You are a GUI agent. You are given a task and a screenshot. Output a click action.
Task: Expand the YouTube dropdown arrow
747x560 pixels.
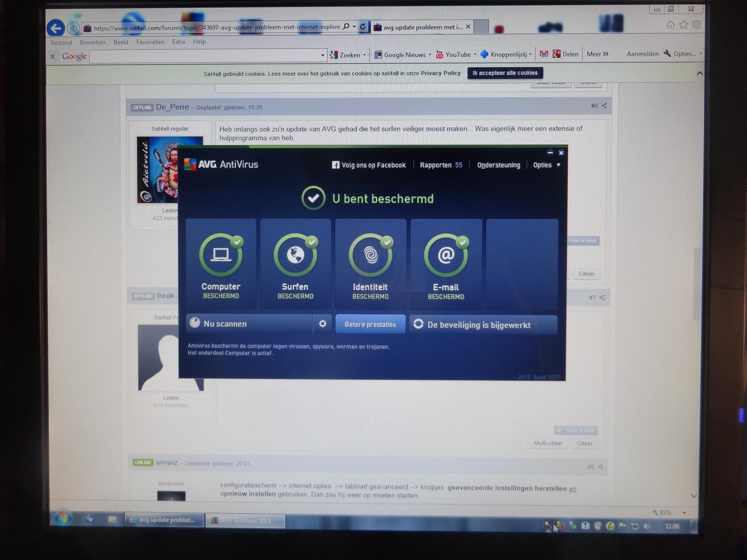475,55
